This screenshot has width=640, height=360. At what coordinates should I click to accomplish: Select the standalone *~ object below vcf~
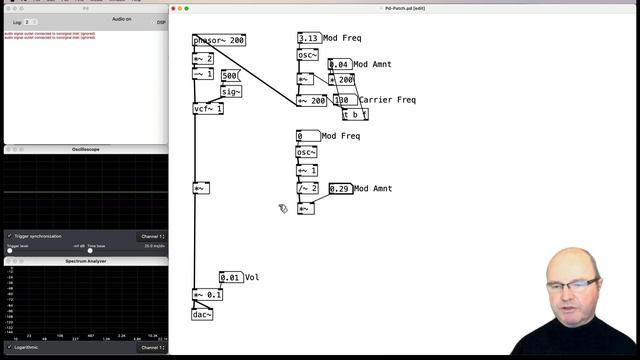click(x=201, y=188)
